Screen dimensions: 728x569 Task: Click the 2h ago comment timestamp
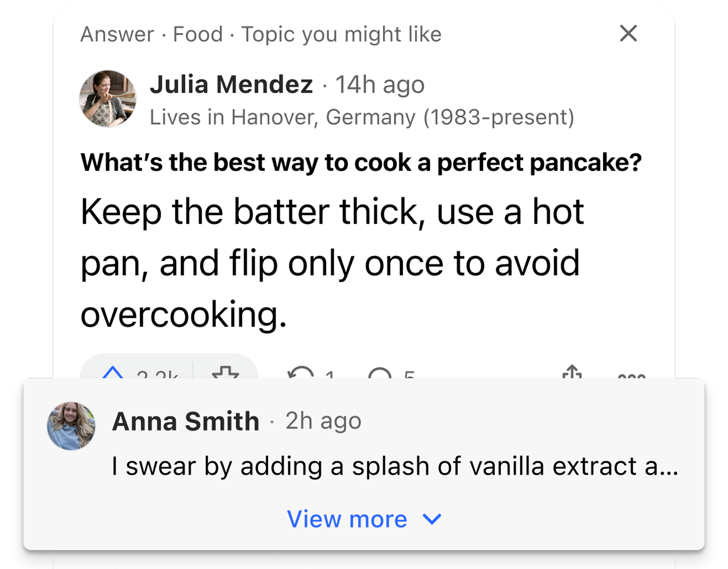(x=324, y=421)
